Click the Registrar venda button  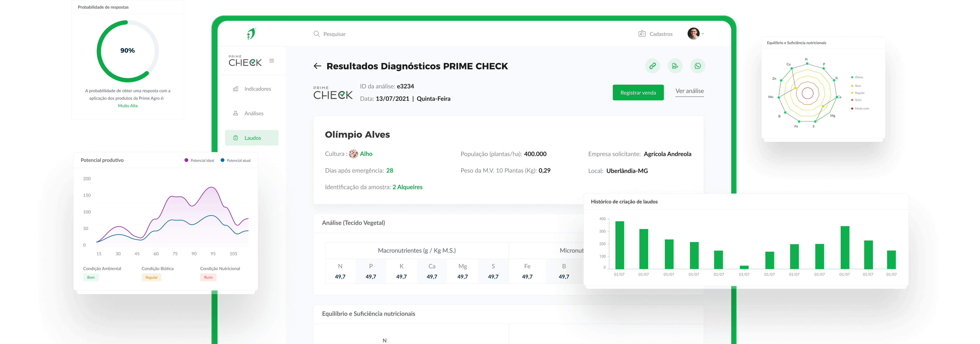[638, 92]
